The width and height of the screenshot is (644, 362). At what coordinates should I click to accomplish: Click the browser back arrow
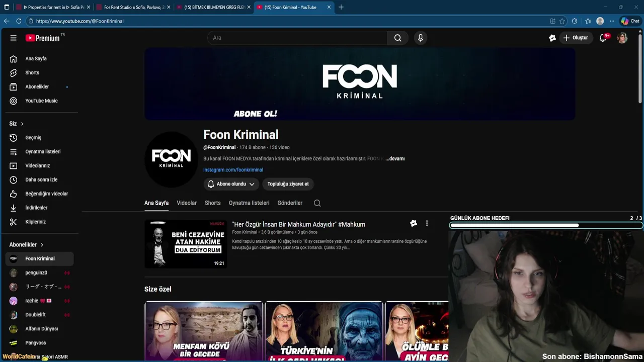coord(7,21)
